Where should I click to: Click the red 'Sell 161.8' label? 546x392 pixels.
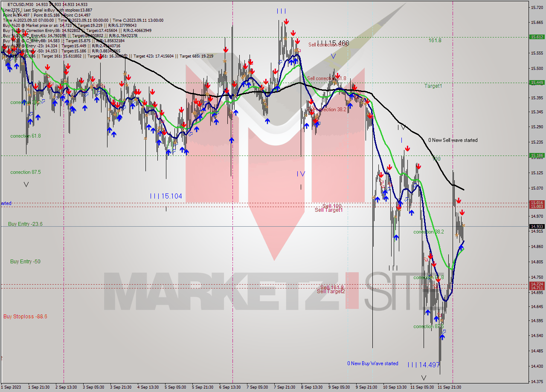pos(332,287)
